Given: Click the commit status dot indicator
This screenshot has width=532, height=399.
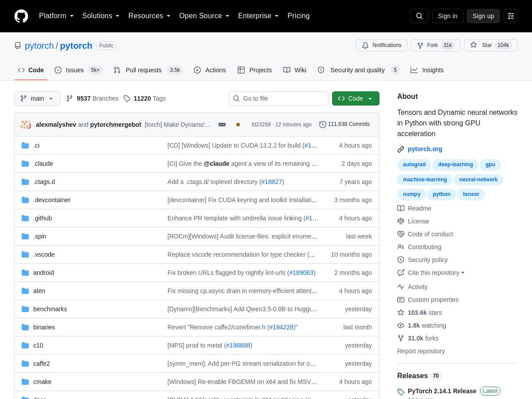Looking at the screenshot, I should click(x=238, y=125).
